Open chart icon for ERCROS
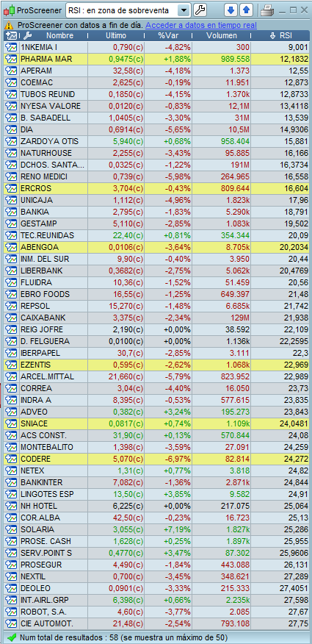Viewport: 312px width, 644px height. pos(11,188)
